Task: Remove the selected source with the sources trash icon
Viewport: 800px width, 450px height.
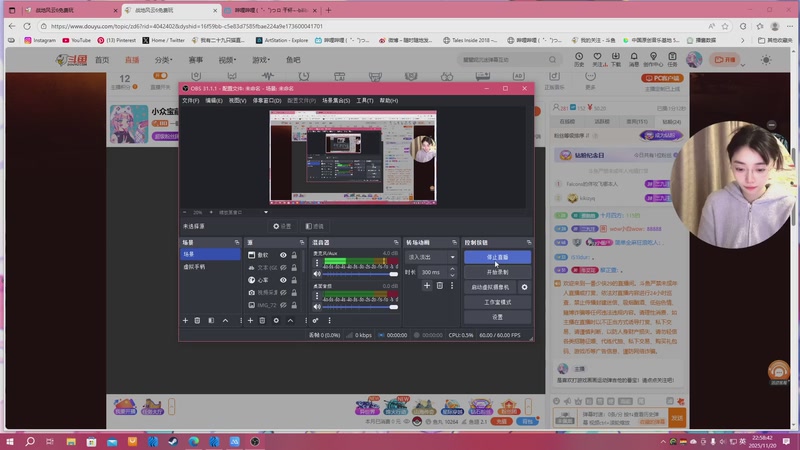Action: point(262,320)
